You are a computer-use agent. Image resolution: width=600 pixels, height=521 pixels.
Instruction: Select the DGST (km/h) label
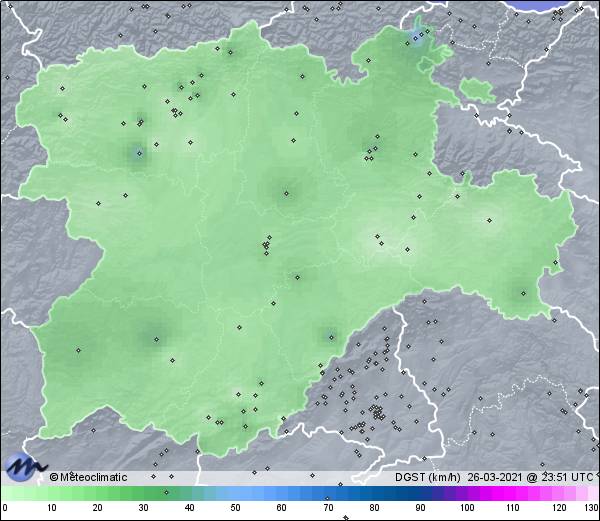428,477
